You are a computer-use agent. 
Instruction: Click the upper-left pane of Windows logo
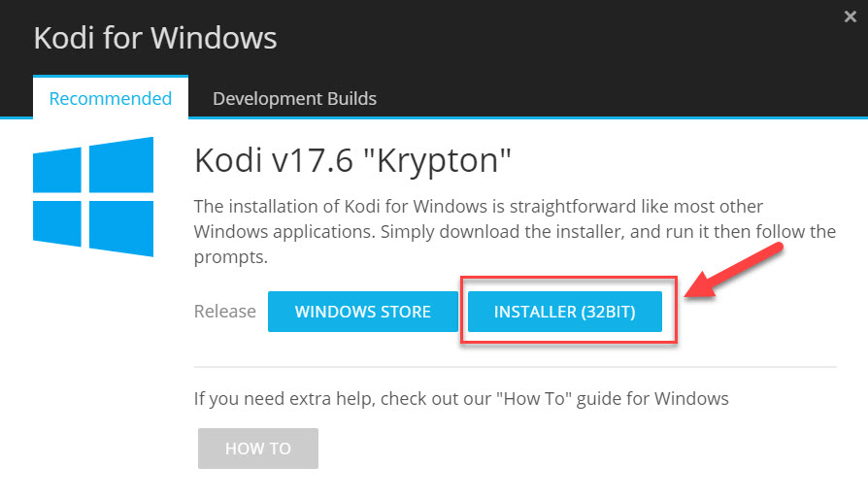pos(57,171)
